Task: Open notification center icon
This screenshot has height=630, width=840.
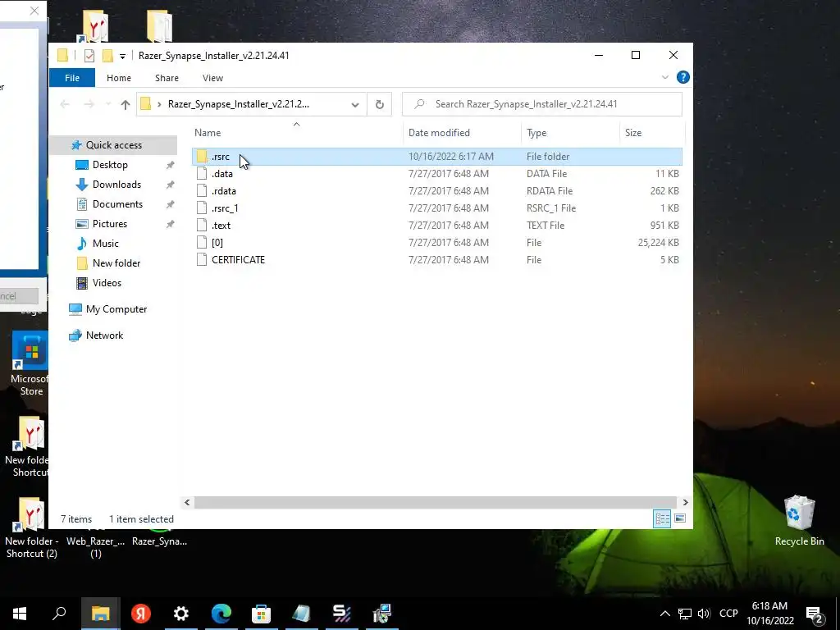Action: (815, 614)
